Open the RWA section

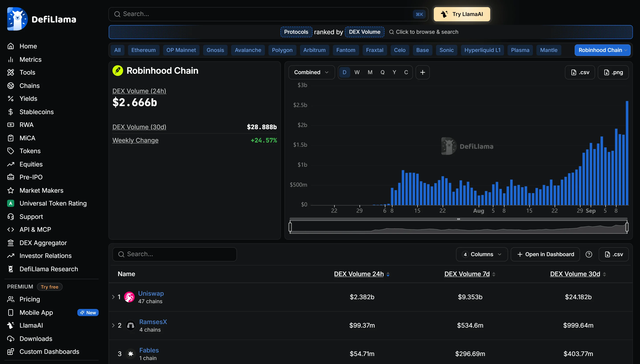26,125
